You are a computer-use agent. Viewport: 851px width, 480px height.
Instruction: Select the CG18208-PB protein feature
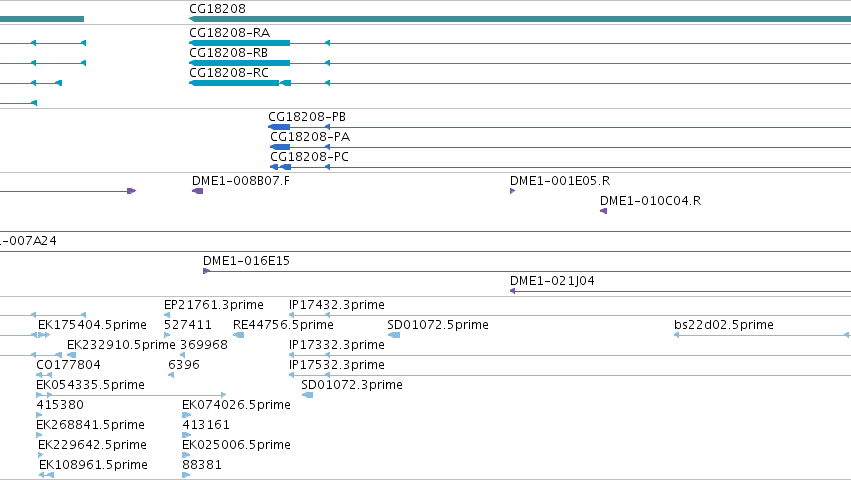coord(279,127)
